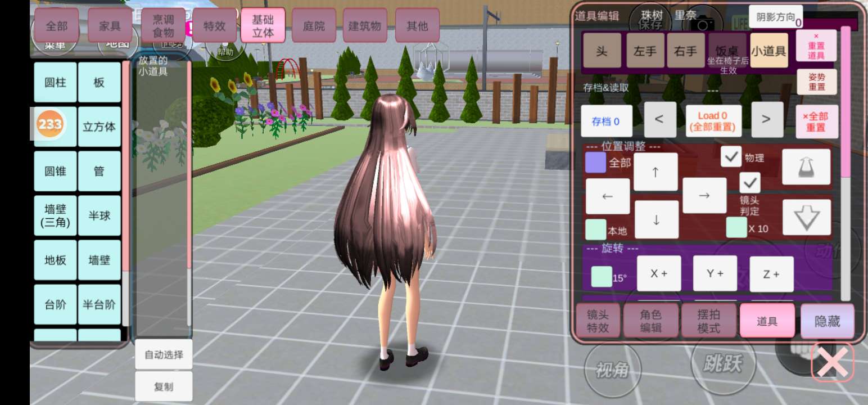Viewport: 868px width, 405px height.
Task: Uncheck the 物理 physics checkbox
Action: [731, 156]
